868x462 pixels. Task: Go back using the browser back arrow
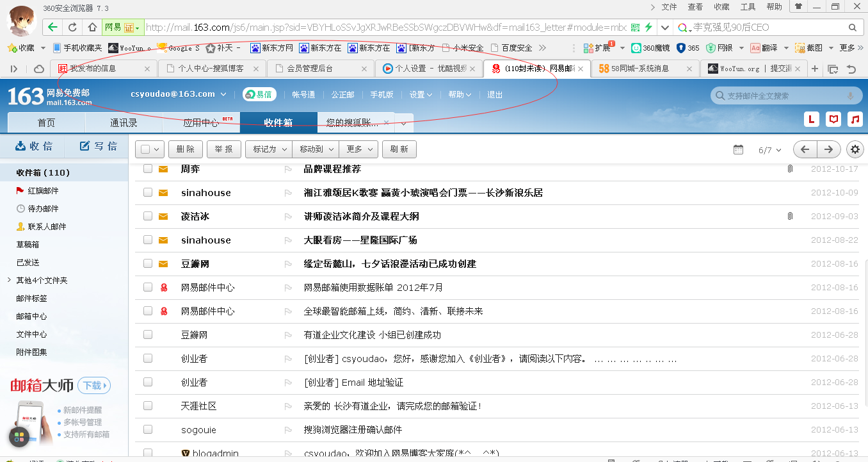tap(52, 28)
